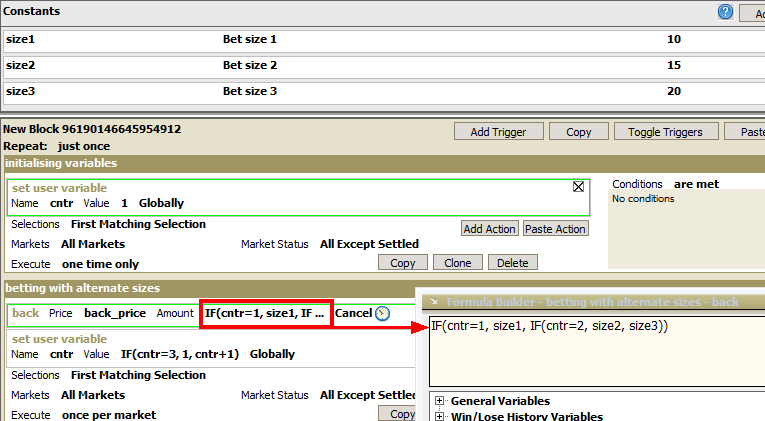Edit the Bet size 2 value 15
The image size is (765, 421).
[x=674, y=65]
